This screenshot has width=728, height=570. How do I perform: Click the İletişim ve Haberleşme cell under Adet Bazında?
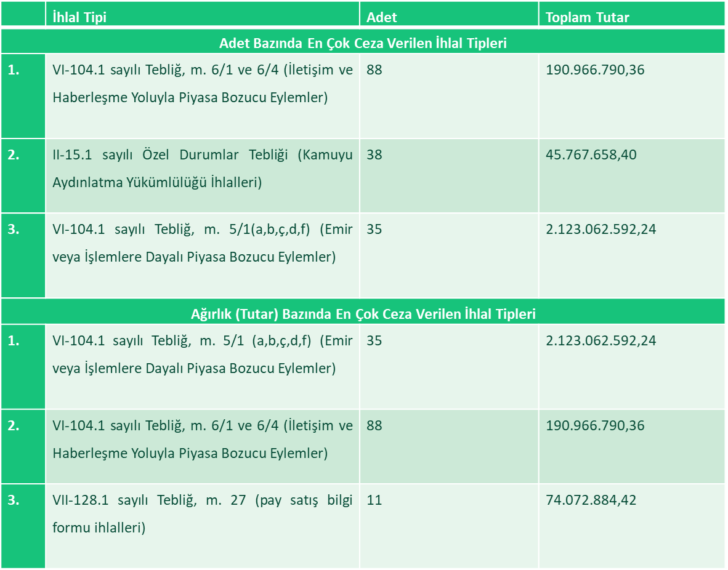203,83
